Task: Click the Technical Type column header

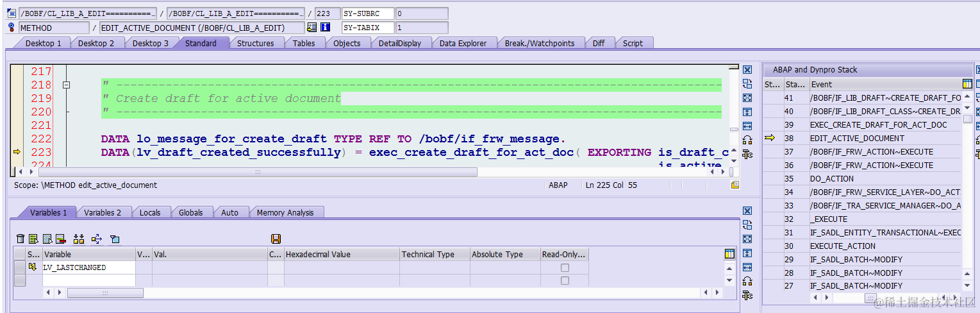Action: coord(435,254)
